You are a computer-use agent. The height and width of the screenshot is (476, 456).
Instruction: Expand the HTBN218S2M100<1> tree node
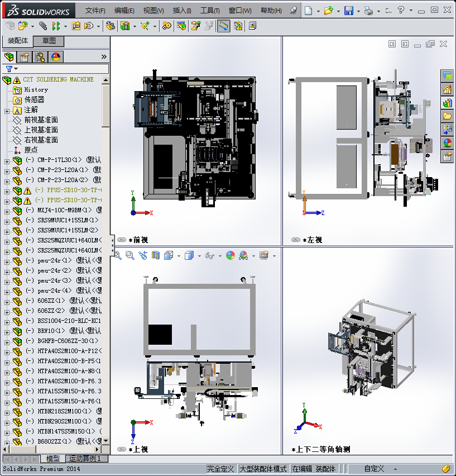pyautogui.click(x=7, y=412)
